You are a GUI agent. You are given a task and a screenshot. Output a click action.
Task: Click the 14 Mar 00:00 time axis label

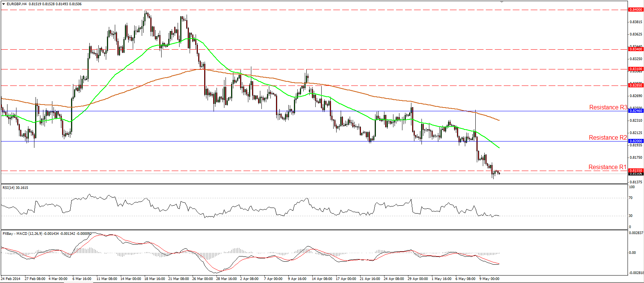[x=131, y=279]
